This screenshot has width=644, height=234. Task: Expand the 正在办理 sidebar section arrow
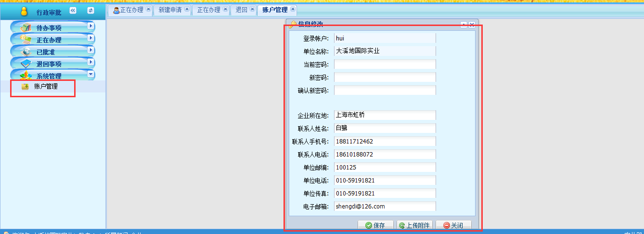[90, 38]
